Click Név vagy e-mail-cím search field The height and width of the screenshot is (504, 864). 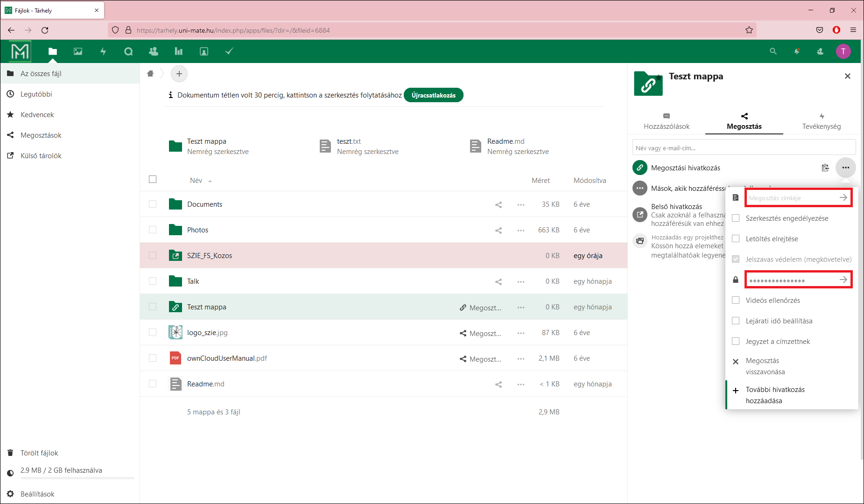744,148
